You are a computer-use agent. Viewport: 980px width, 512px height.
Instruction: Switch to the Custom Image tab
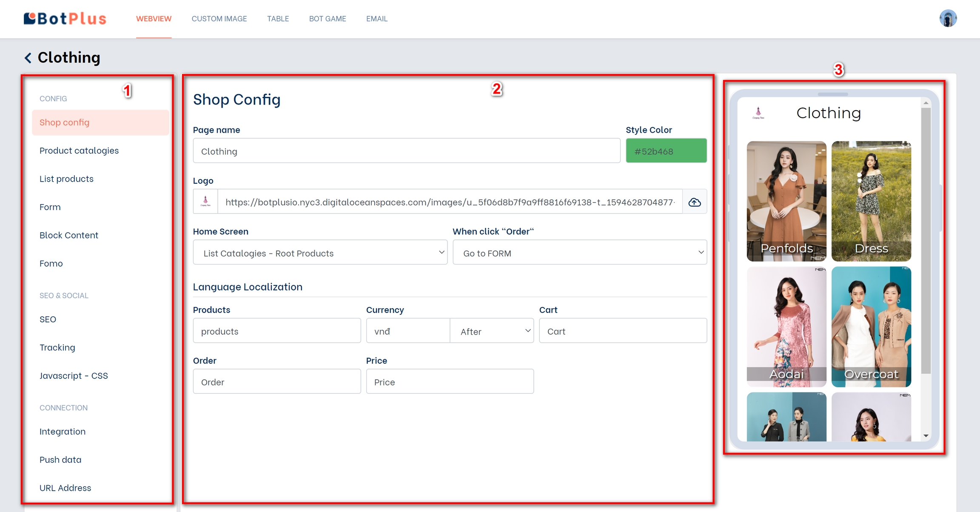click(219, 19)
